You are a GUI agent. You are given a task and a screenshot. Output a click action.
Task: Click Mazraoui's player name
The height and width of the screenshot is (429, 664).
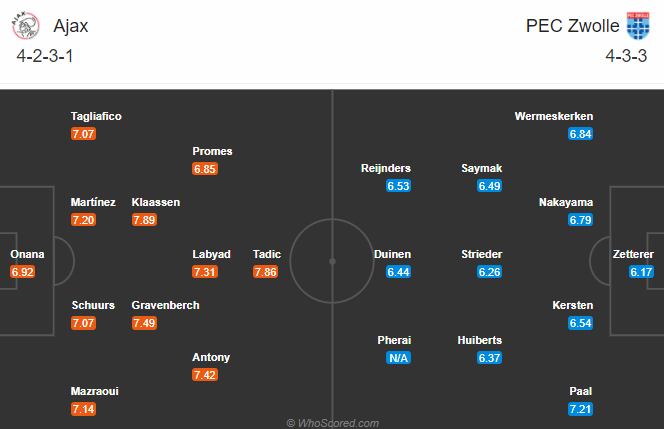point(94,391)
